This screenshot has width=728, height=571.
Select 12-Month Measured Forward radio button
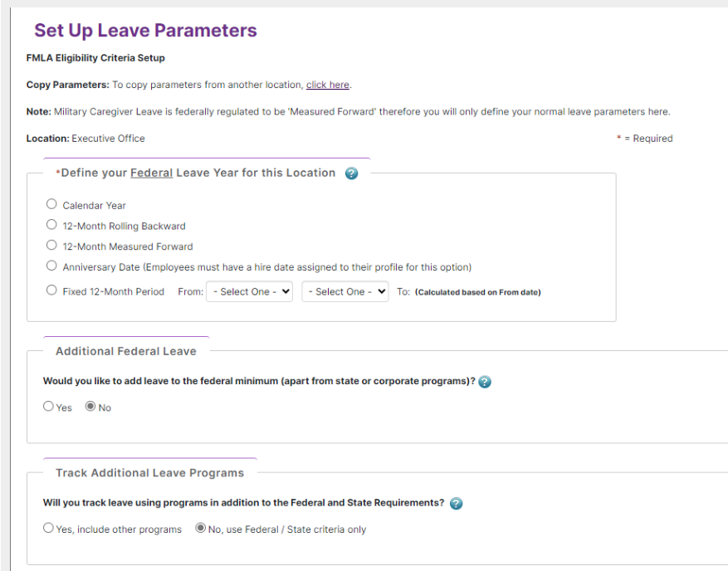[51, 245]
